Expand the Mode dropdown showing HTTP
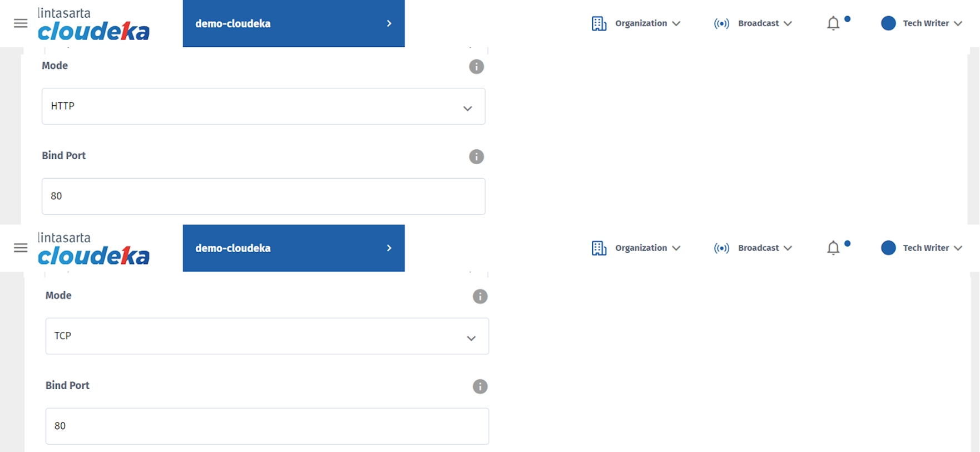The height and width of the screenshot is (452, 980). 263,106
